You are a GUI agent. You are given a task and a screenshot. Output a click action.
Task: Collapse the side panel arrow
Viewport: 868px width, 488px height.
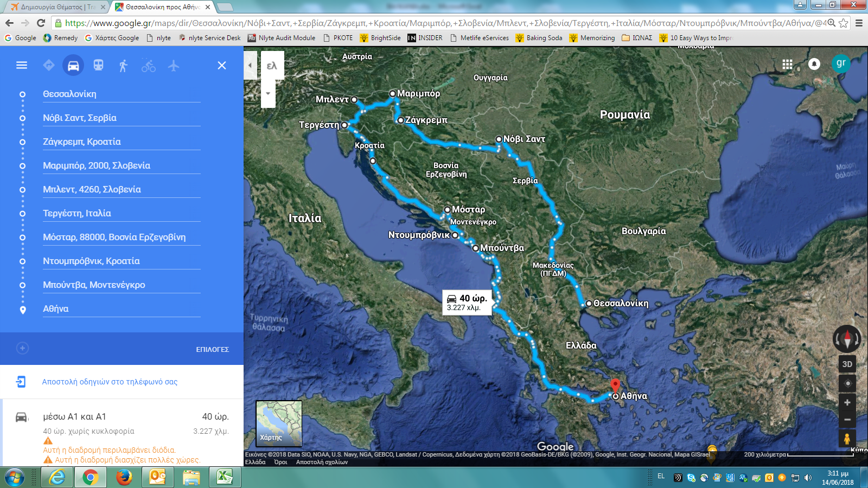point(250,65)
